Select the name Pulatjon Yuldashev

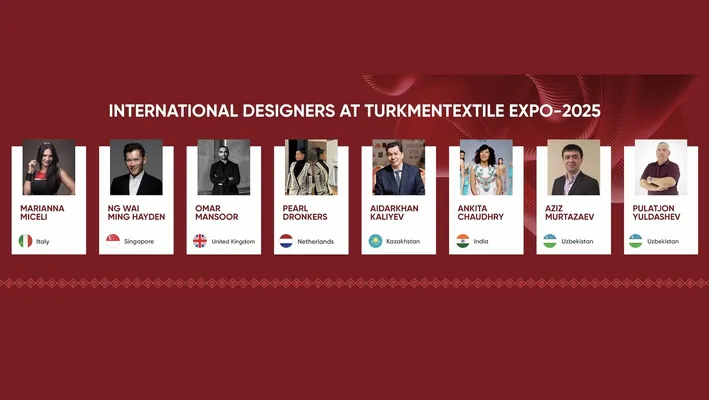(656, 212)
